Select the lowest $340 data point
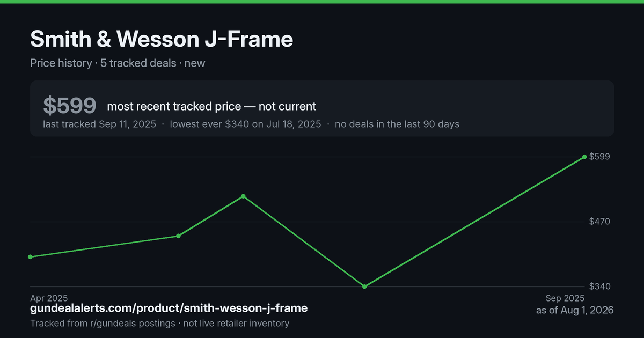The height and width of the screenshot is (338, 644). click(x=364, y=286)
